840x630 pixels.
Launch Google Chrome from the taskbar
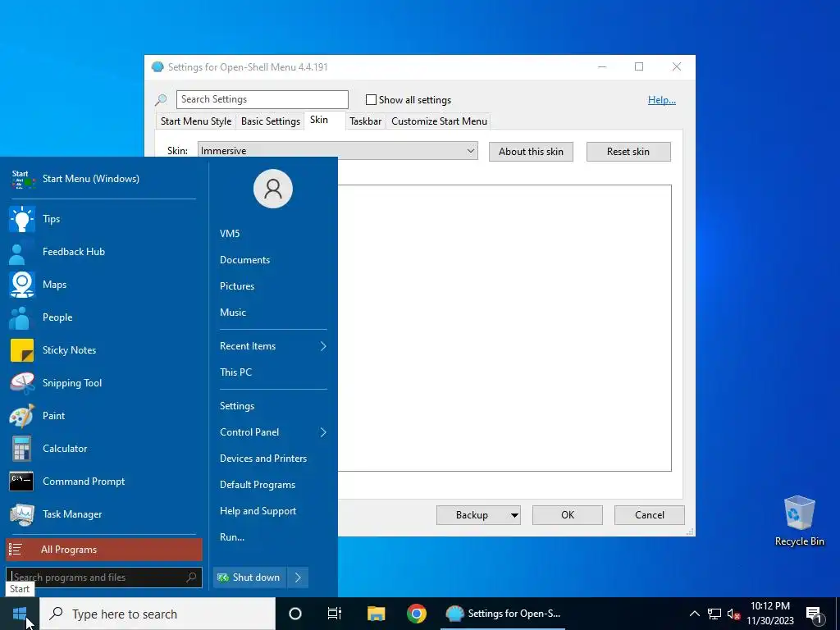pos(416,614)
